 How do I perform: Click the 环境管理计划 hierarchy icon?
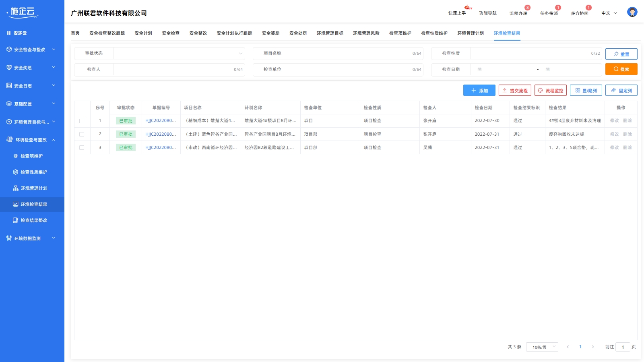click(x=16, y=188)
